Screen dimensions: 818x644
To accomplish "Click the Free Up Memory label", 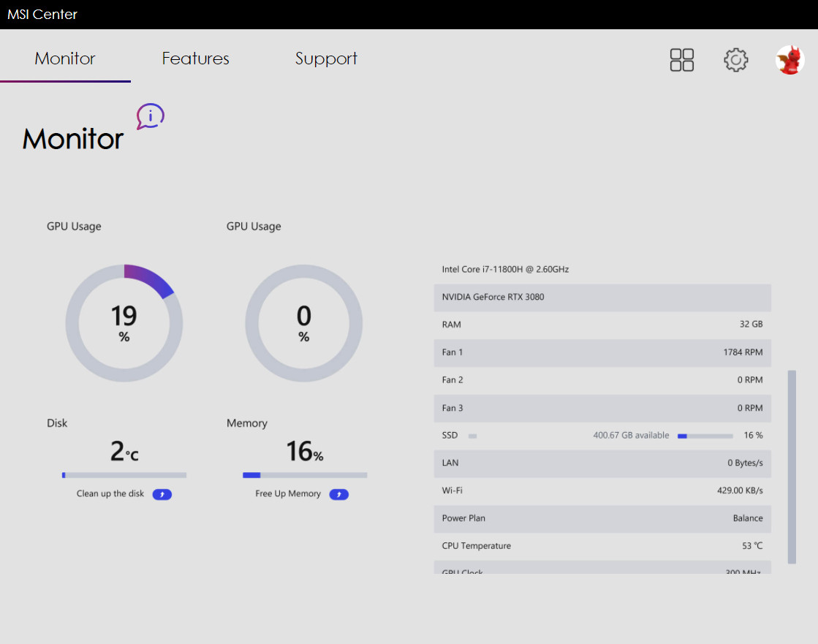I will coord(288,493).
